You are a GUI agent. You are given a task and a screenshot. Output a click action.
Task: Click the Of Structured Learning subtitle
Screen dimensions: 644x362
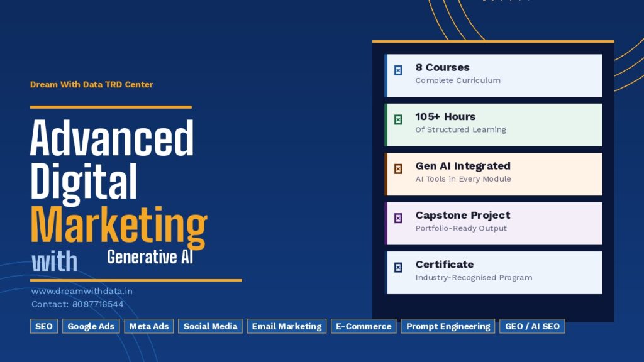(x=460, y=129)
